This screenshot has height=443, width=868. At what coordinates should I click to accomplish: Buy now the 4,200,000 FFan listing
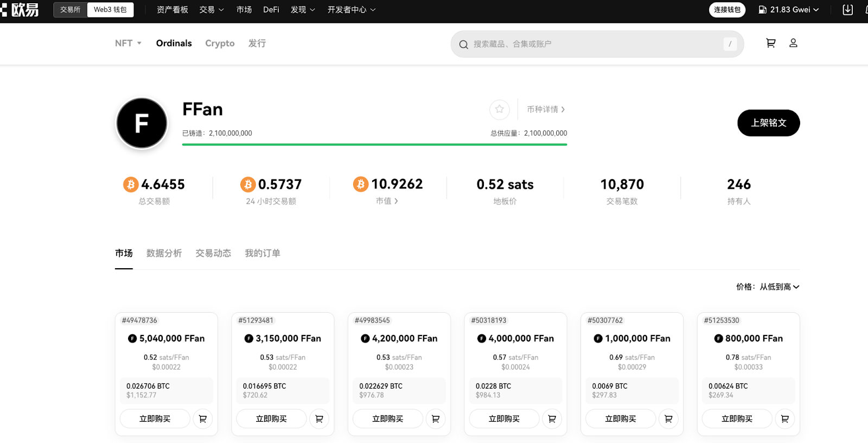(388, 419)
